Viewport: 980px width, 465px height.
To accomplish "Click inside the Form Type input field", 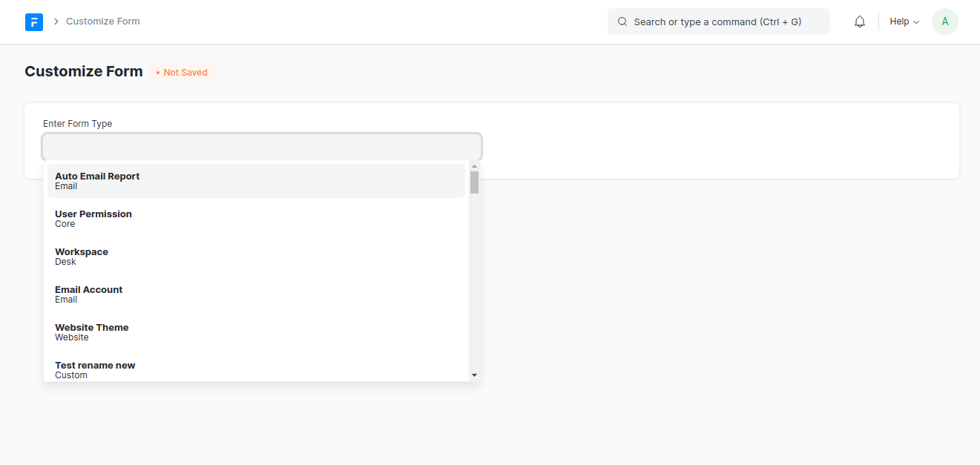I will tap(261, 146).
